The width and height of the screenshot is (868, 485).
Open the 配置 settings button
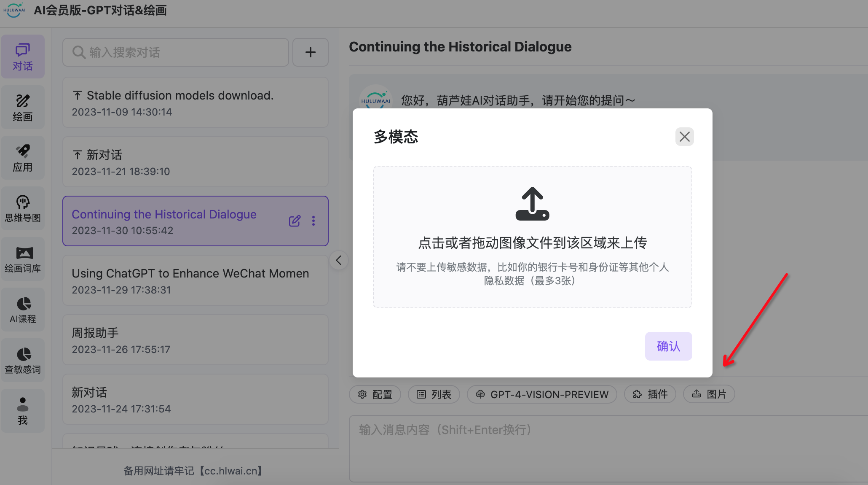pyautogui.click(x=375, y=394)
